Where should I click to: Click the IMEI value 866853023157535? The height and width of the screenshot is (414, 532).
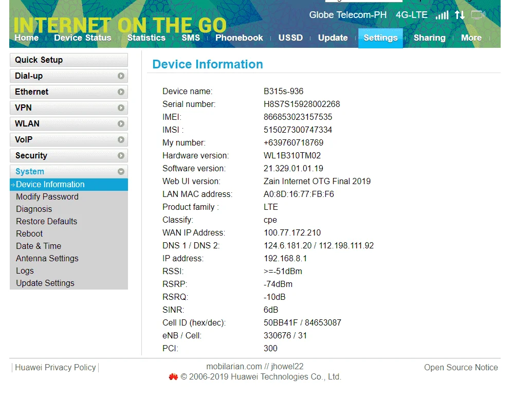pos(298,117)
